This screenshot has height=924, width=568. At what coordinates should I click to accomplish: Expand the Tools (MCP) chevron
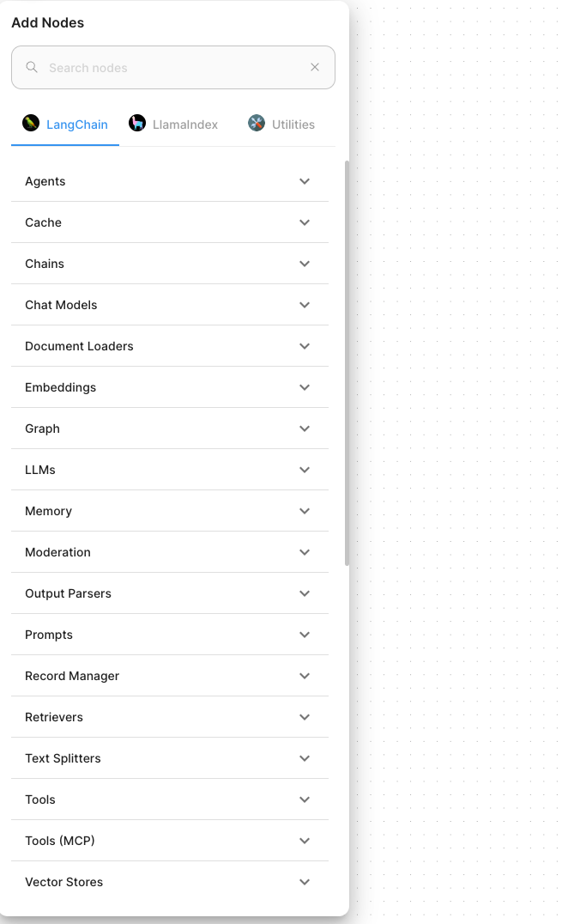tap(305, 841)
